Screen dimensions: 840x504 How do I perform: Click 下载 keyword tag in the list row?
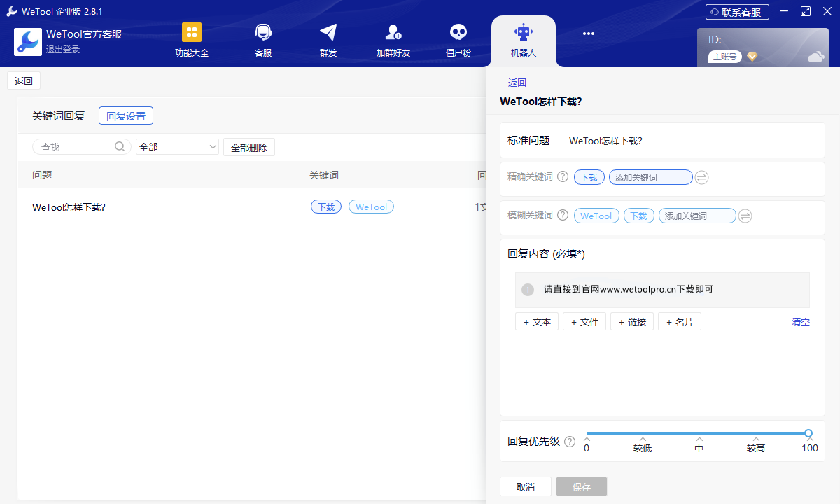click(x=326, y=206)
